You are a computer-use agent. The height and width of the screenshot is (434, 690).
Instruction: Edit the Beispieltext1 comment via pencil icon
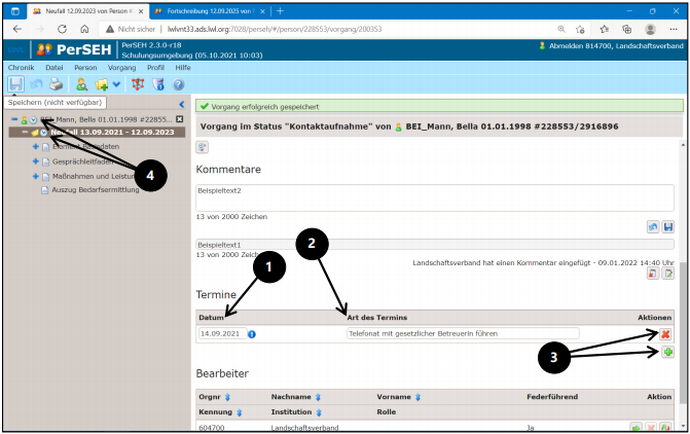click(668, 273)
